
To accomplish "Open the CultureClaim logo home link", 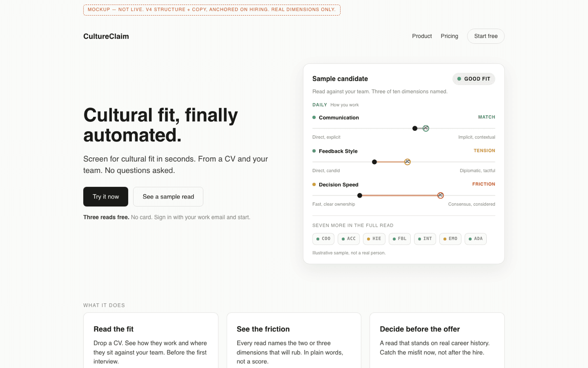I will (106, 36).
